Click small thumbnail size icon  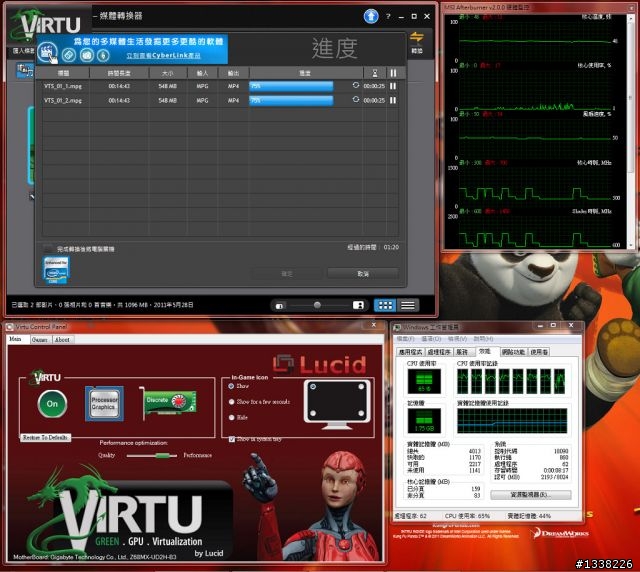pyautogui.click(x=280, y=306)
